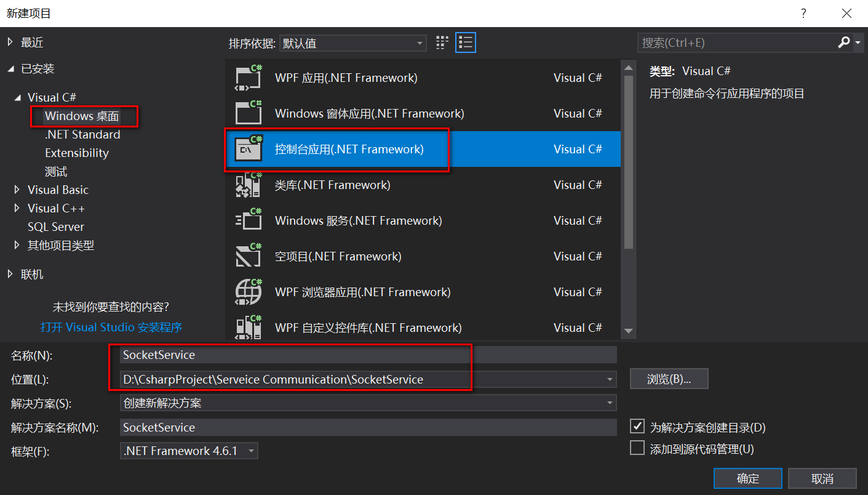
Task: Click the Windows 窗体应用 template icon
Action: pos(249,114)
